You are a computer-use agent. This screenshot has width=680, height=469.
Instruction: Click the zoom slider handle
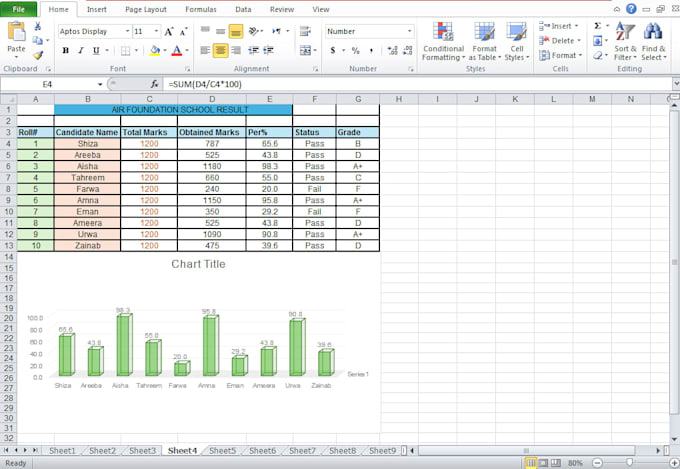click(629, 462)
